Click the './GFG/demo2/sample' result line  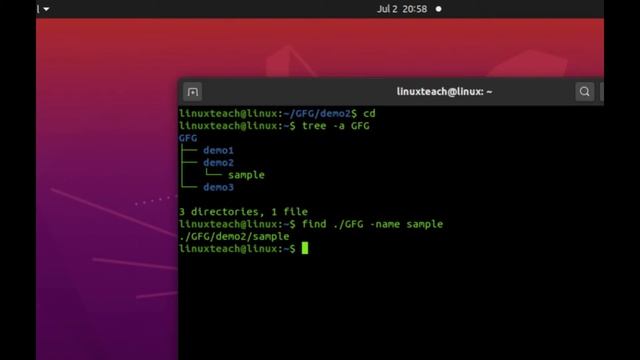[x=234, y=236]
